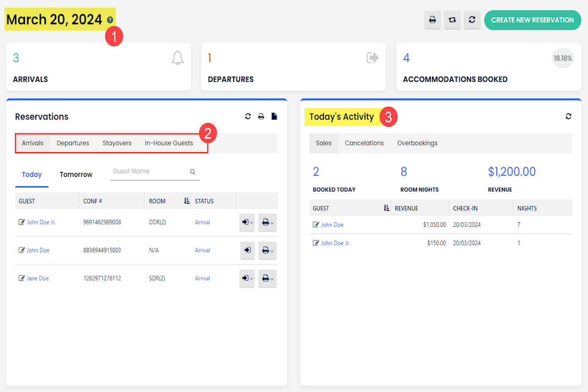Open John Doe Jr.'s reservation link
588x392 pixels.
pos(41,222)
